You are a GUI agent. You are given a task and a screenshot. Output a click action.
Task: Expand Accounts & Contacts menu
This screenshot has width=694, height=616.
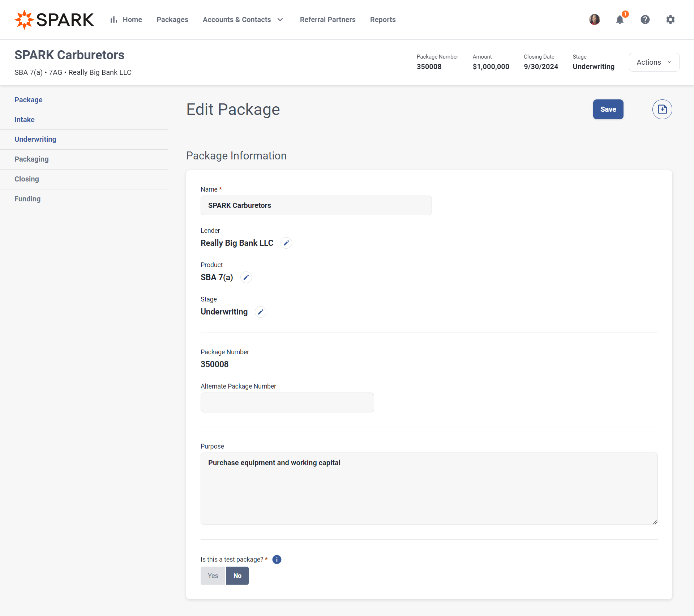coord(243,20)
